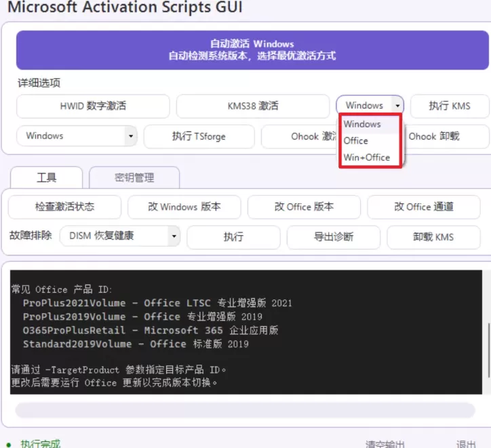
Task: Click Ohook 卸载 button
Action: pos(446,136)
